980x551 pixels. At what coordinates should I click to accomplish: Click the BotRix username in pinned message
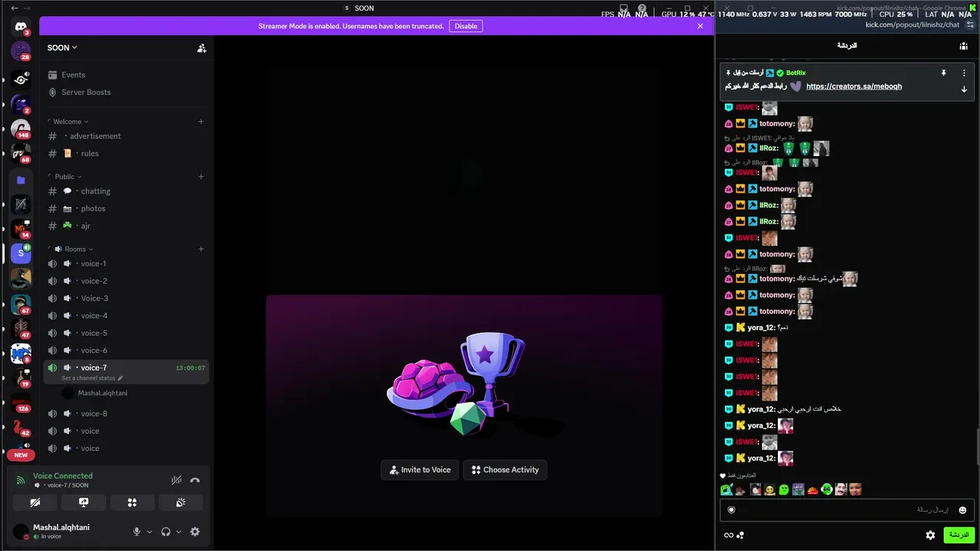[795, 73]
